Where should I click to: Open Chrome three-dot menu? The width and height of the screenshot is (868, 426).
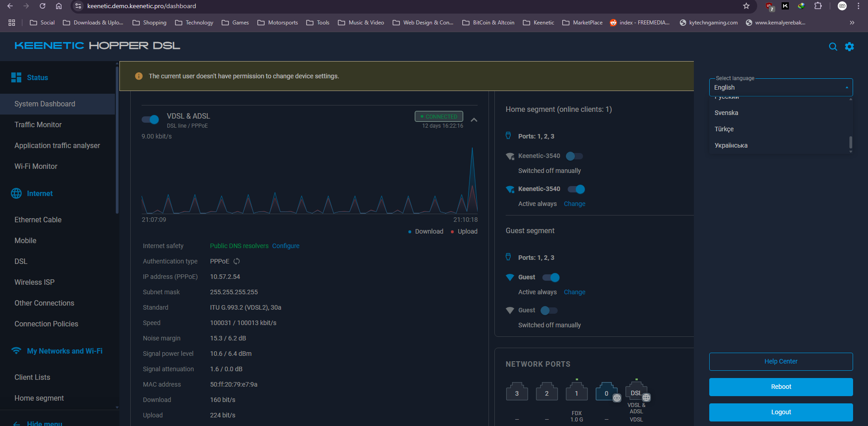click(859, 6)
